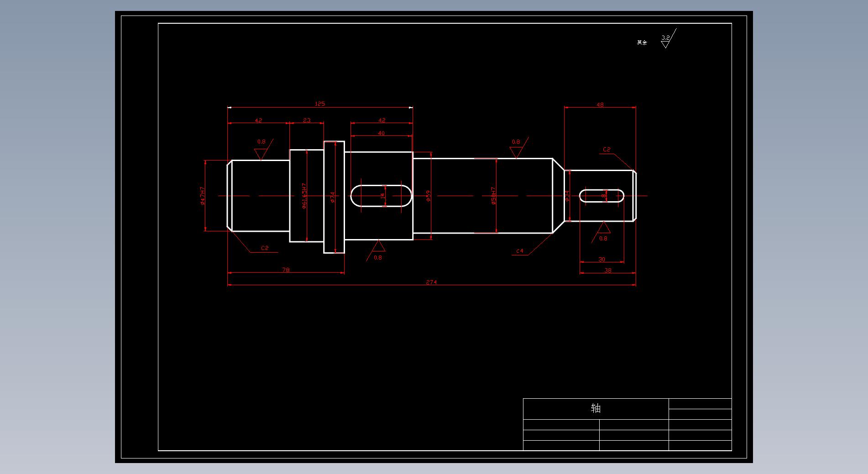
Task: Click the "ø47H7" diameter label
Action: click(203, 196)
